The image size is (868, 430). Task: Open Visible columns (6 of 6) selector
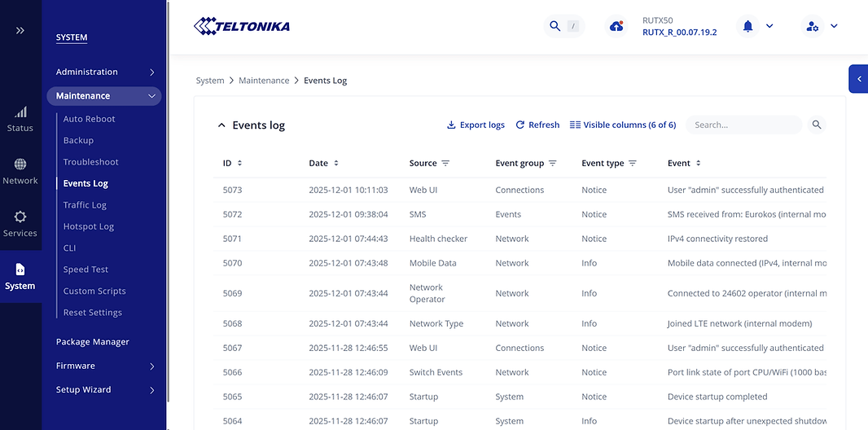click(x=623, y=125)
